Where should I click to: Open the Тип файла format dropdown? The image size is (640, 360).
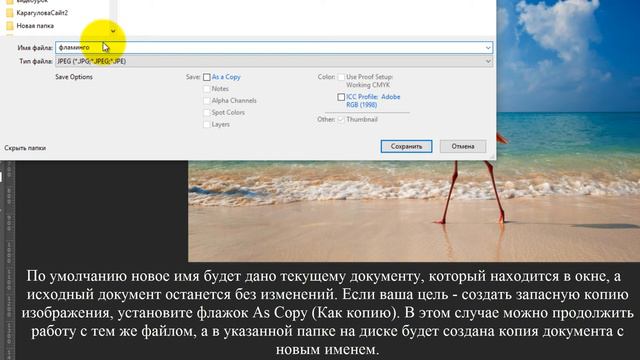273,61
